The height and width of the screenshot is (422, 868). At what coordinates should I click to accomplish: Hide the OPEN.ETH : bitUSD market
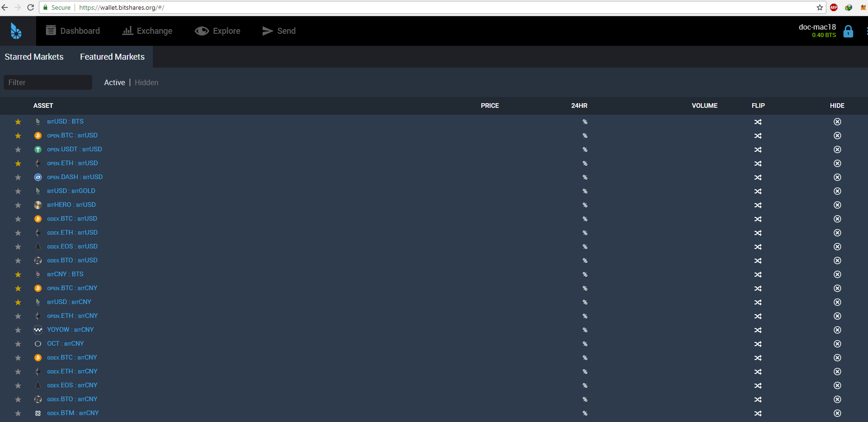tap(837, 163)
